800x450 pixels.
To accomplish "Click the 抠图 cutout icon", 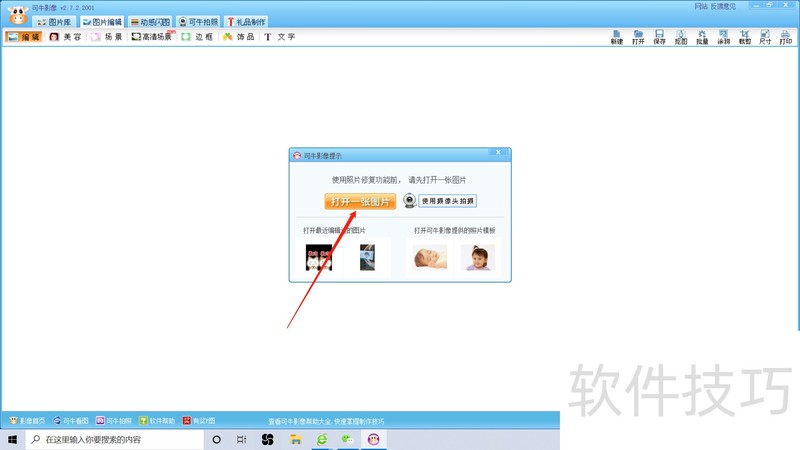I will (x=681, y=37).
